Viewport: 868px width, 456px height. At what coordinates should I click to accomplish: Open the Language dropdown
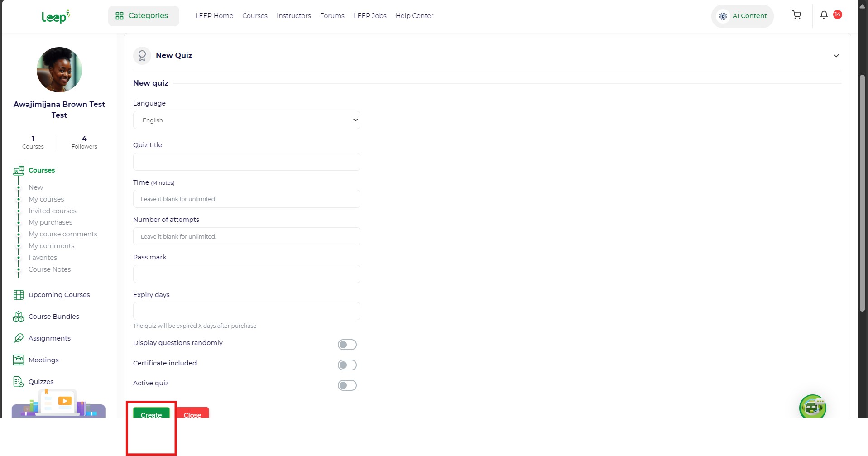[246, 120]
